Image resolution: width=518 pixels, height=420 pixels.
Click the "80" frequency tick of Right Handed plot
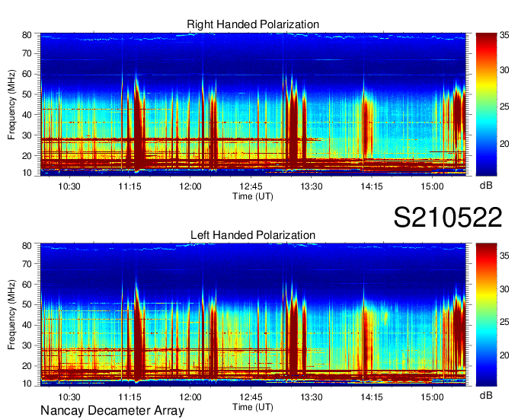point(27,35)
